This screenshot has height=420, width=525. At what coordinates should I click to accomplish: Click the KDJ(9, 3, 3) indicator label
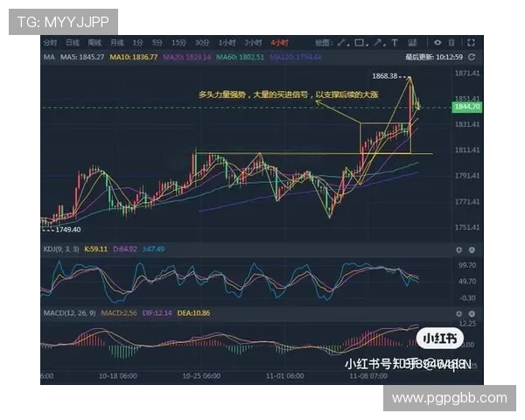(60, 248)
